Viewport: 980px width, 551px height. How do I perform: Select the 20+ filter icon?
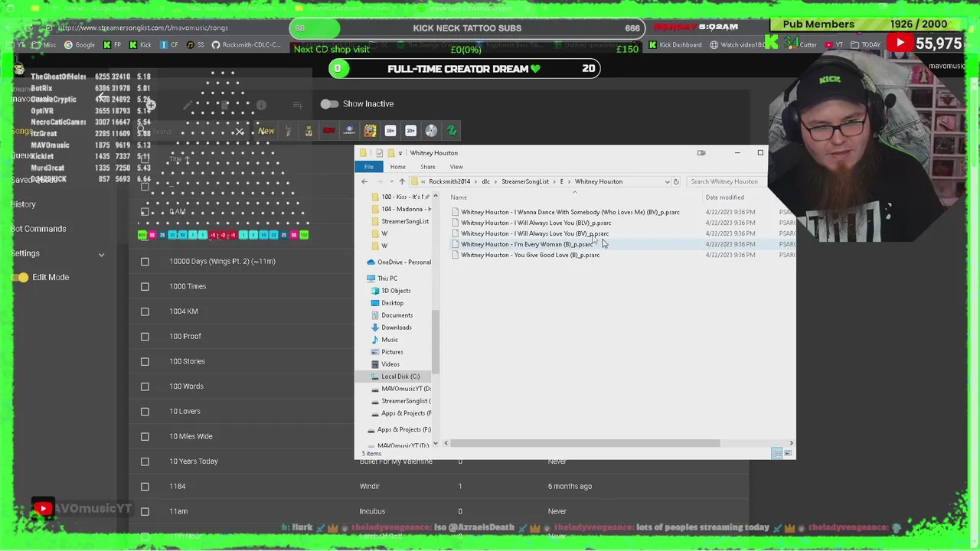(410, 131)
